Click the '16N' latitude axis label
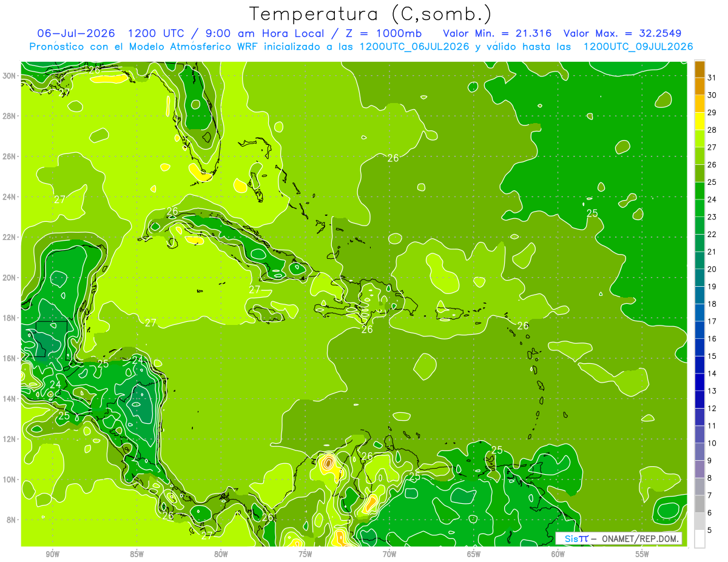Image resolution: width=728 pixels, height=562 pixels. point(10,358)
